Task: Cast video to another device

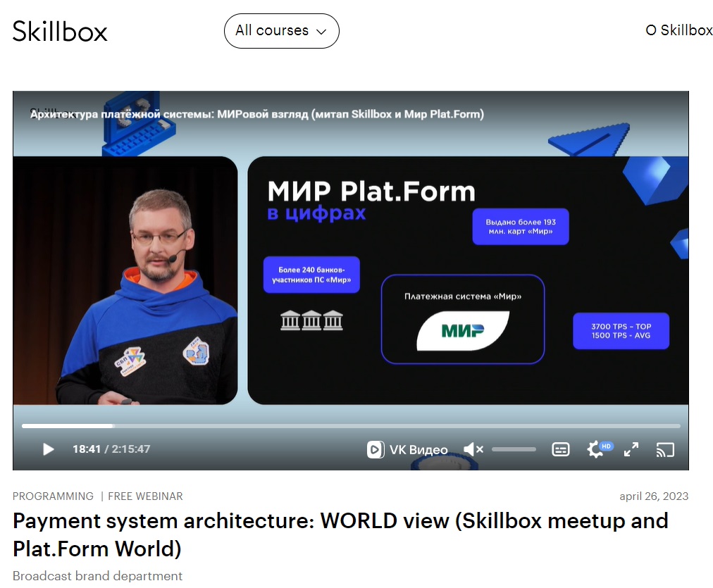Action: [x=665, y=449]
